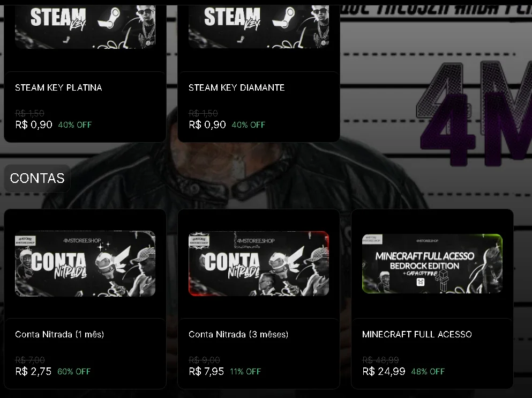
Task: Click the 60% OFF discount badge
Action: click(74, 372)
